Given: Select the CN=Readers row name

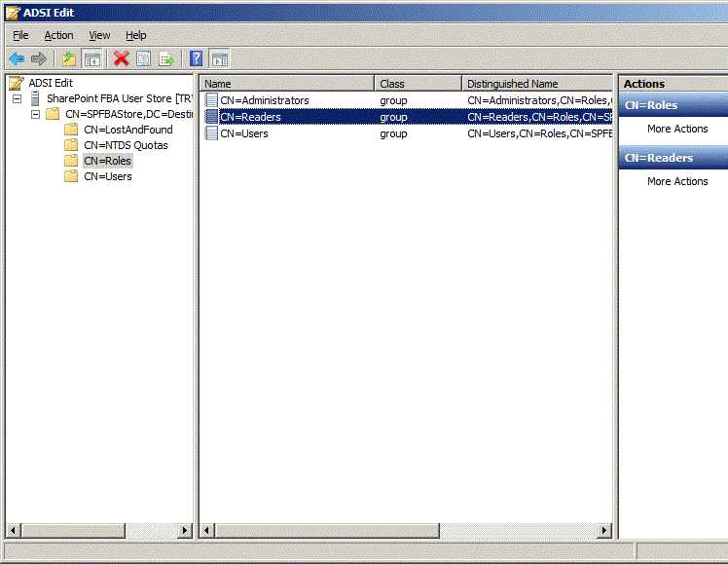Looking at the screenshot, I should click(251, 117).
